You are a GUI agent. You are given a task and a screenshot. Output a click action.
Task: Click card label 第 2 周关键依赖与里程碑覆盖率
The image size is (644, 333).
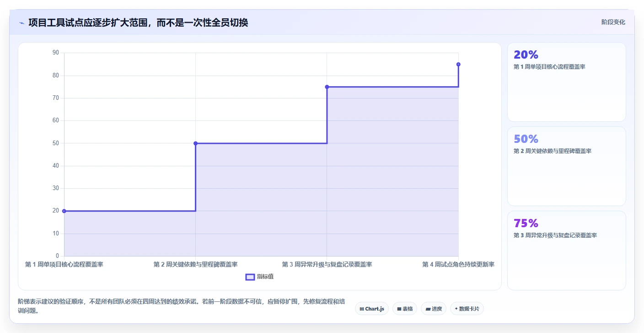point(553,151)
